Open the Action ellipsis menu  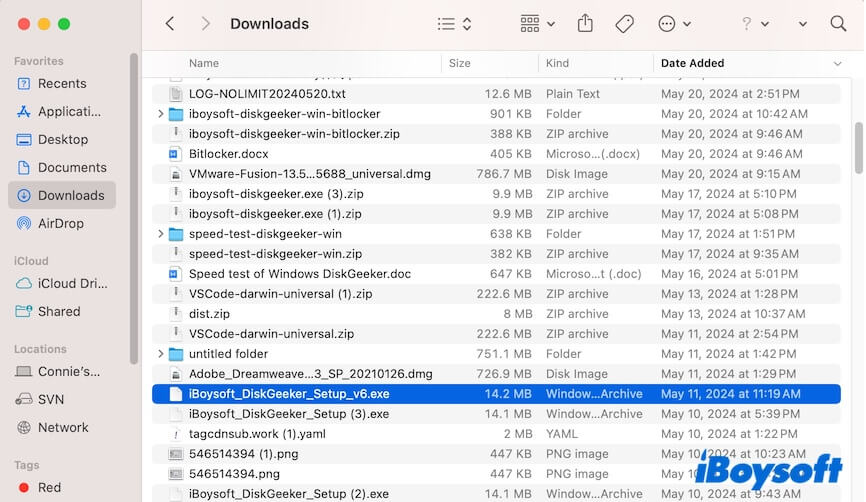point(674,24)
